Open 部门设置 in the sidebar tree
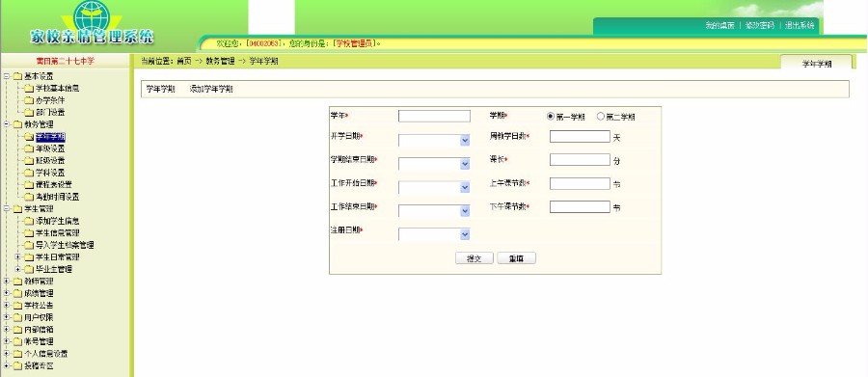 [x=50, y=113]
